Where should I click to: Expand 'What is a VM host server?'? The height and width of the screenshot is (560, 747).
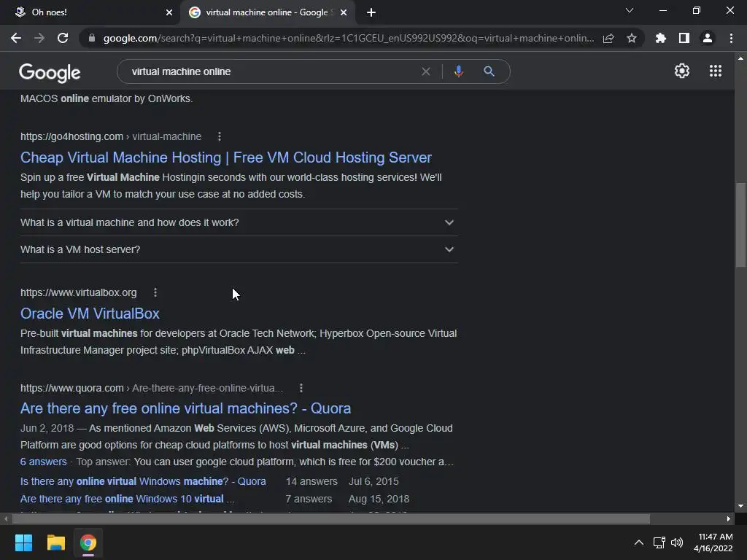click(x=239, y=249)
